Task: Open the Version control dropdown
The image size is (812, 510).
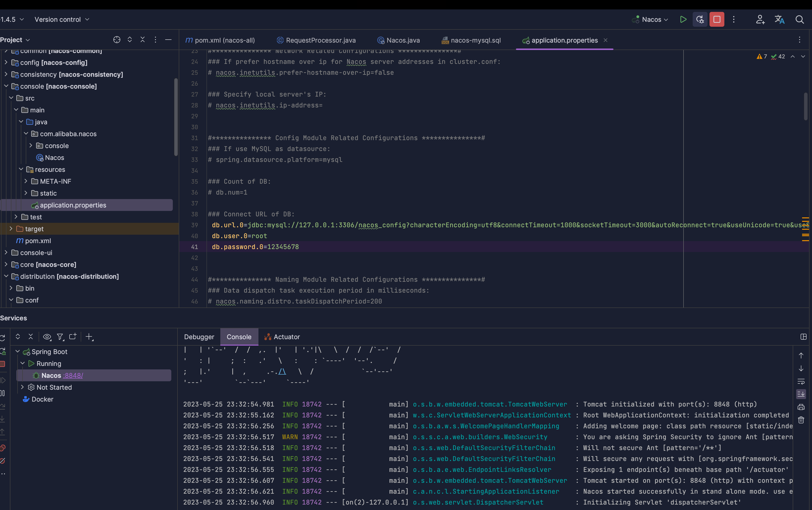Action: (x=62, y=20)
